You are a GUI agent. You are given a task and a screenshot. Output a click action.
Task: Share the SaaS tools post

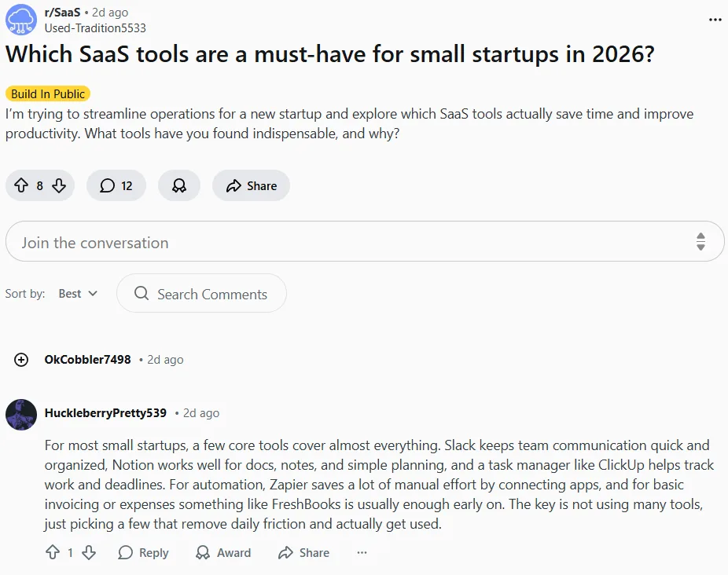click(251, 186)
